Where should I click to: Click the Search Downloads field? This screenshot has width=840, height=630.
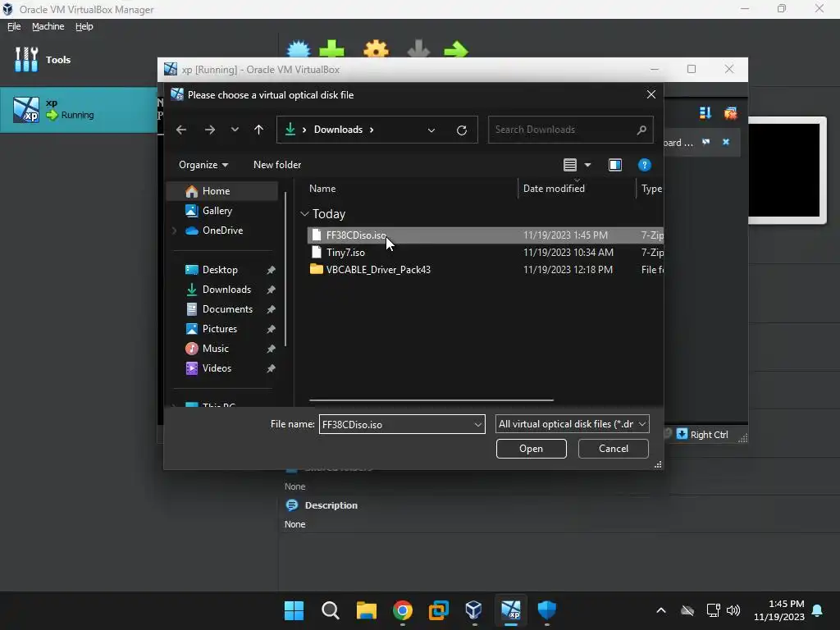[570, 130]
